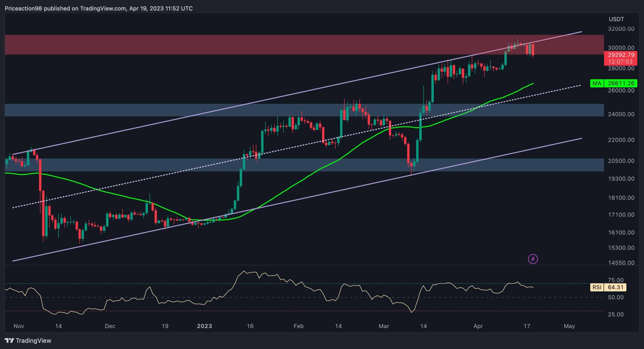644x349 pixels.
Task: Click the May date on time axis
Action: 569,326
